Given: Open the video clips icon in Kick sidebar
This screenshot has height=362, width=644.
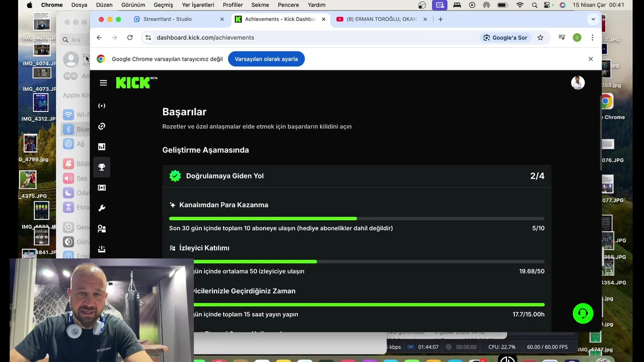Looking at the screenshot, I should tap(102, 188).
